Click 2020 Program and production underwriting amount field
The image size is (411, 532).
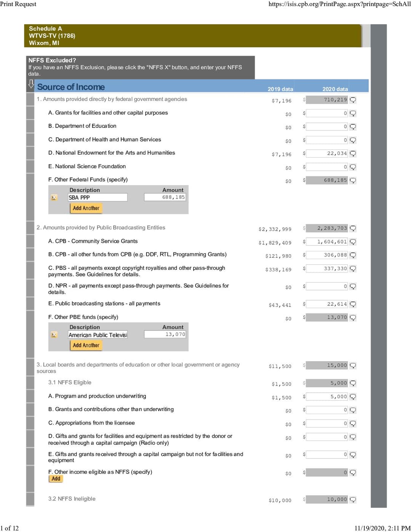pos(327,397)
